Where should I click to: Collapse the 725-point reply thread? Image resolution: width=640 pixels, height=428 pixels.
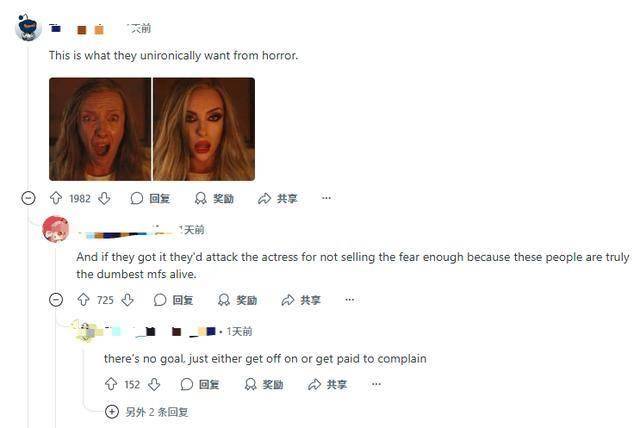56,300
